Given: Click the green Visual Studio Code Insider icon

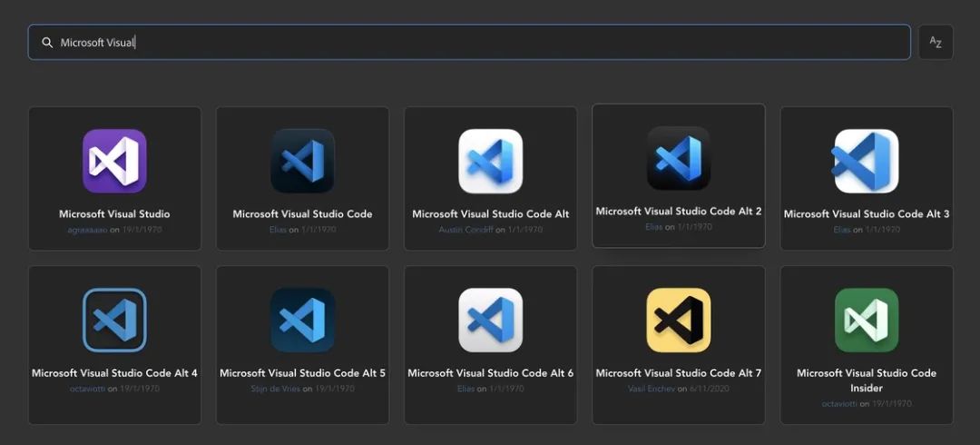Looking at the screenshot, I should (x=867, y=320).
